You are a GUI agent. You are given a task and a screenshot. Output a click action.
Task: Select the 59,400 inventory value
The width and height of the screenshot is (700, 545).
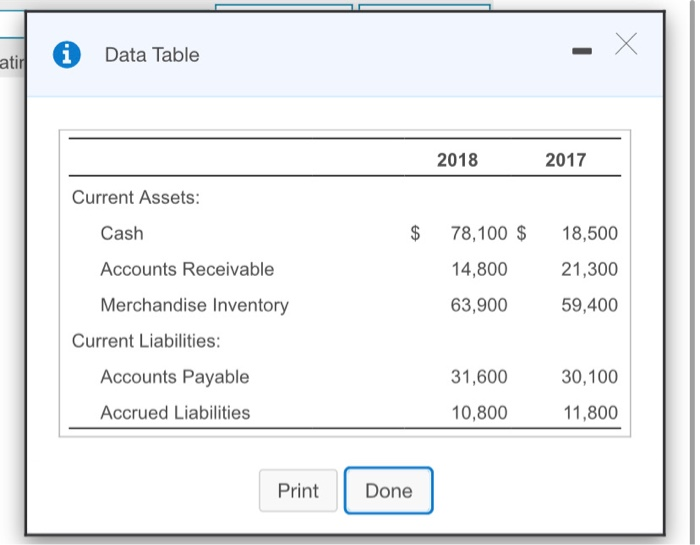[590, 305]
